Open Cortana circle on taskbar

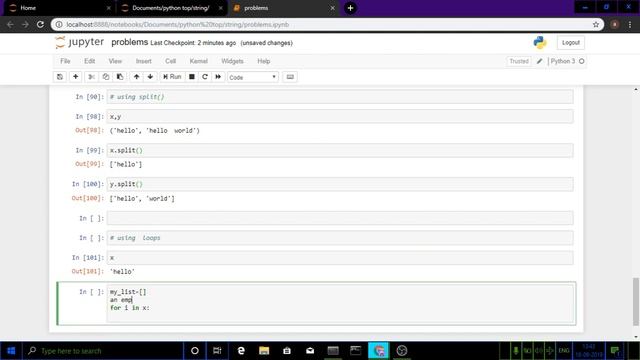[195, 351]
